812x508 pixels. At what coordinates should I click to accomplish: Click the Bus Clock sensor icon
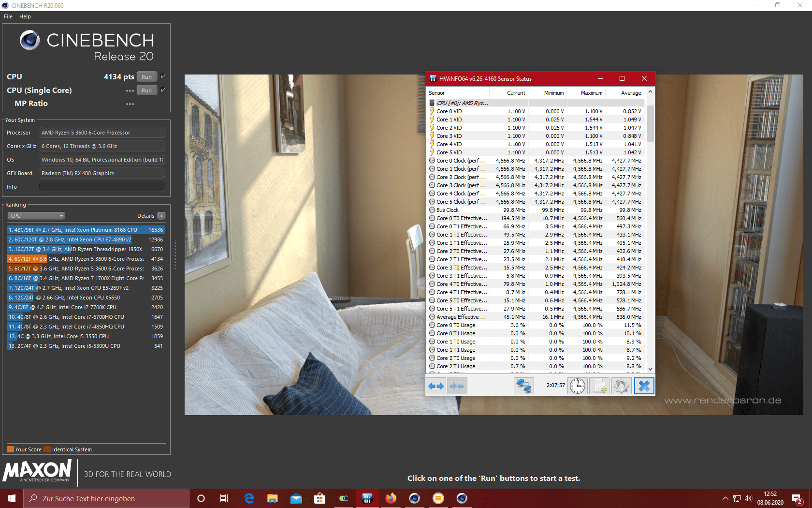point(432,210)
